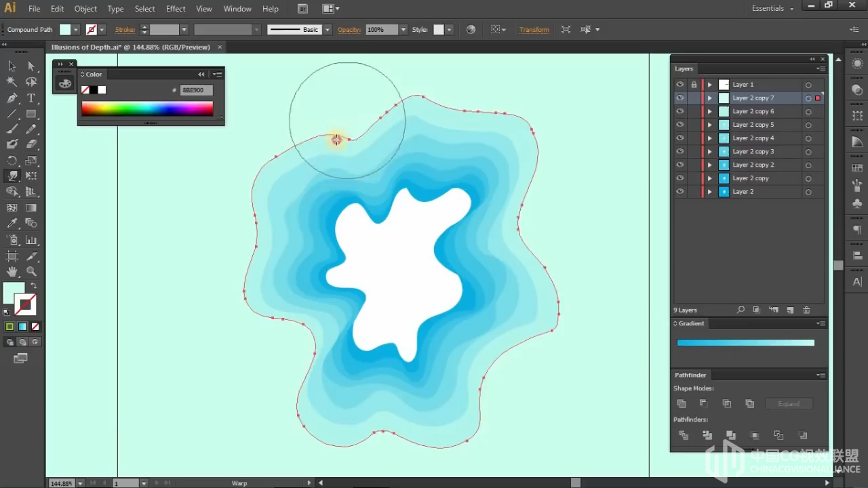Click the Opacity label link

tap(349, 30)
